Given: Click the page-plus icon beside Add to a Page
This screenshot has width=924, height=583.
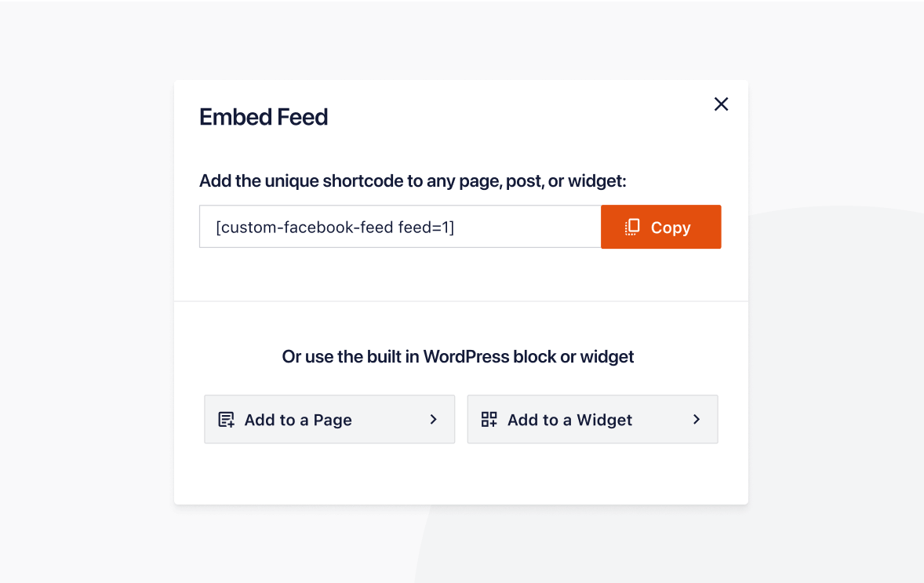Looking at the screenshot, I should click(227, 420).
